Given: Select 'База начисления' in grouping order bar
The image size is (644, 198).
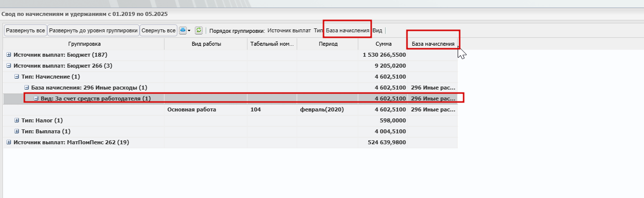Looking at the screenshot, I should click(x=347, y=30).
